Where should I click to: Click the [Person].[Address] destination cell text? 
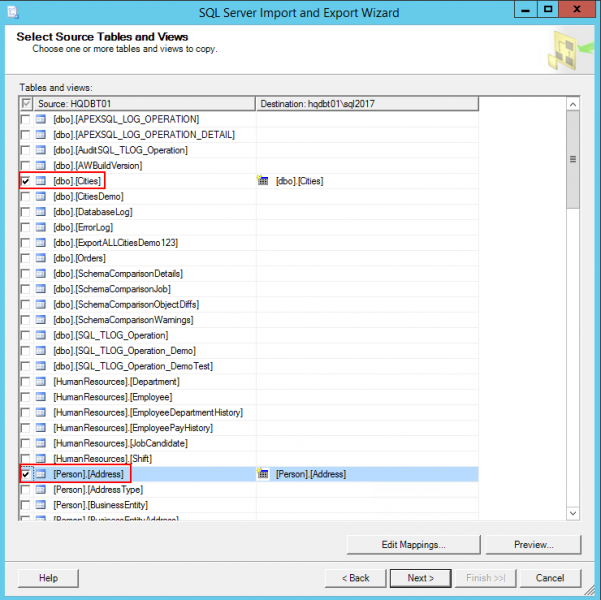[x=311, y=474]
